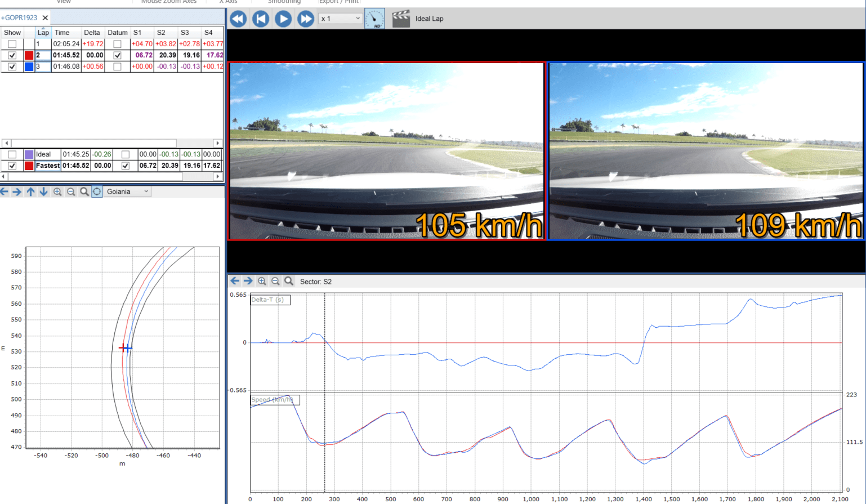Viewport: 866px width, 504px height.
Task: Open the Goiania track dropdown
Action: (128, 191)
